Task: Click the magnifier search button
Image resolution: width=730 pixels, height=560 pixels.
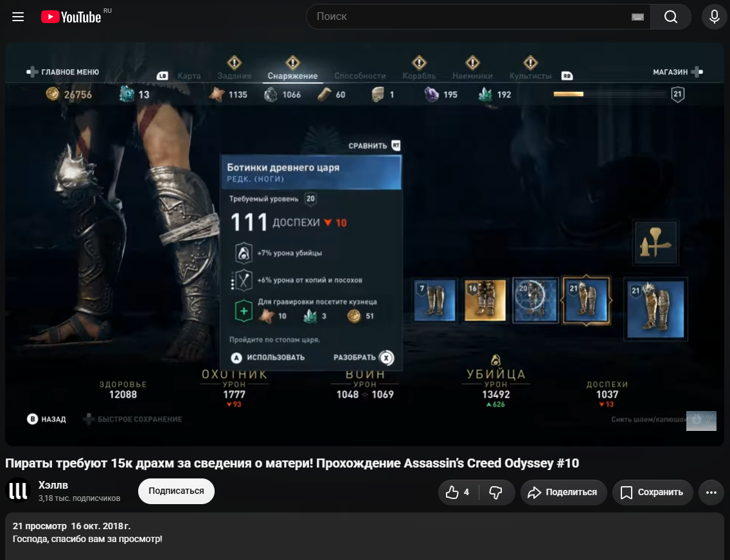Action: point(670,17)
